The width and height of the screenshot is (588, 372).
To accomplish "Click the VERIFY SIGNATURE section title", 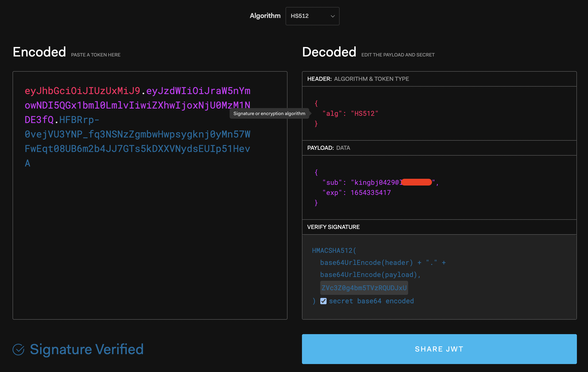I will (x=333, y=227).
